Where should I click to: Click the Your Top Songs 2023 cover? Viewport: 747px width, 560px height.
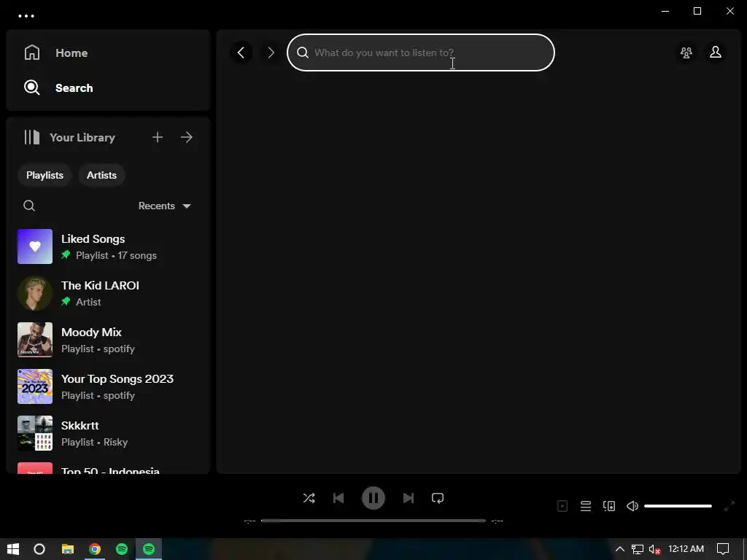[35, 386]
